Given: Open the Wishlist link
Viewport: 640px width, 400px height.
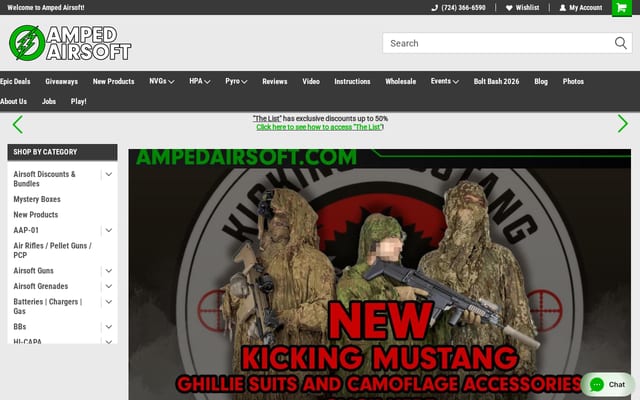Looking at the screenshot, I should [522, 8].
